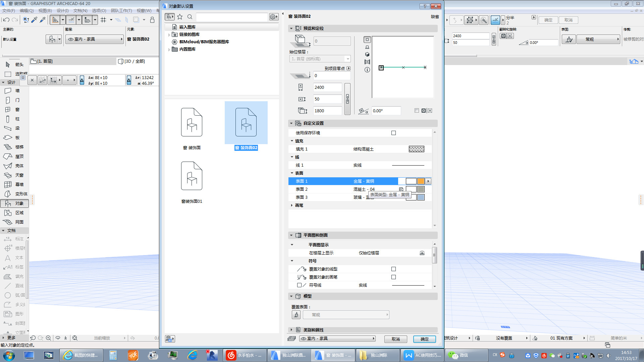Open the 编辑(Q) menu

click(x=27, y=11)
